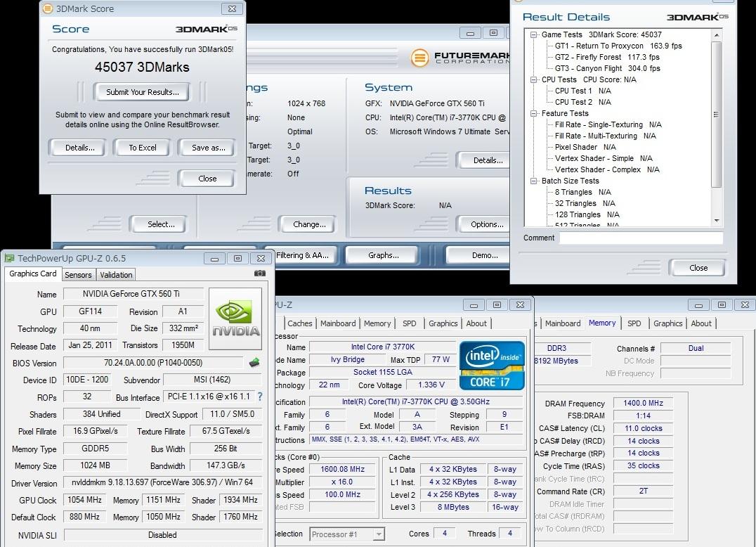The width and height of the screenshot is (756, 547).
Task: Collapse the Batch Size Tests tree node
Action: [x=534, y=181]
